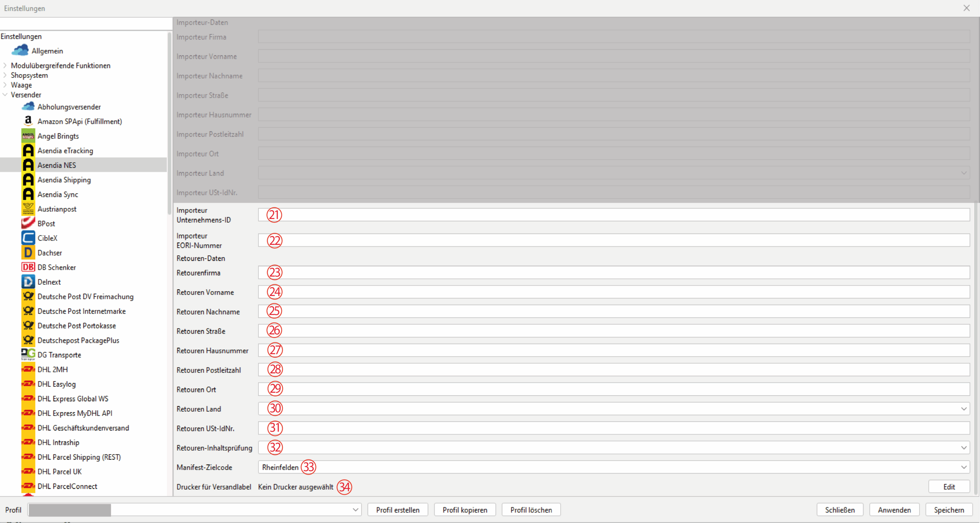980x523 pixels.
Task: Click the Deutsche Post Portokasse icon
Action: pyautogui.click(x=28, y=325)
